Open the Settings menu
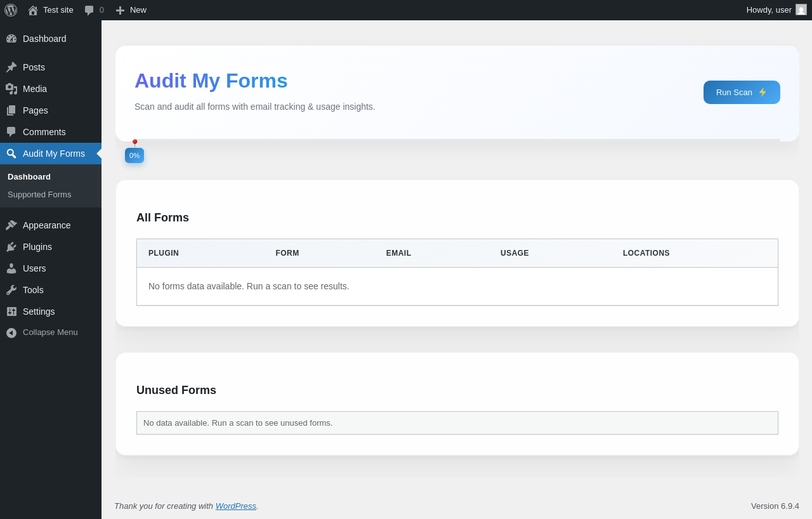 39,312
